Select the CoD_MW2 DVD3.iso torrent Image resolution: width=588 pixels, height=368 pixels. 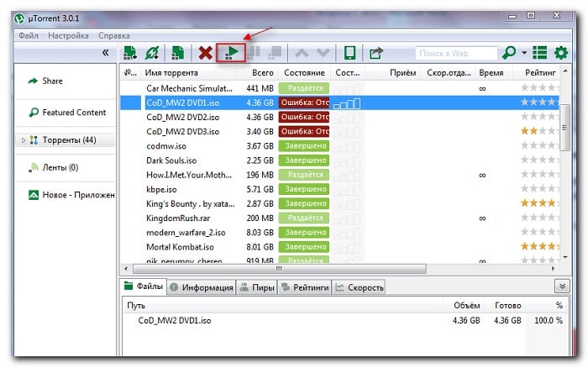[x=339, y=131]
